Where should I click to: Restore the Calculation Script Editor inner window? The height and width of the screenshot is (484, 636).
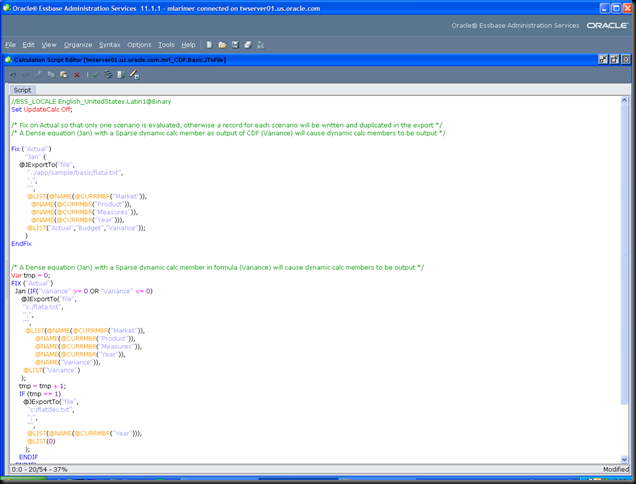point(615,60)
